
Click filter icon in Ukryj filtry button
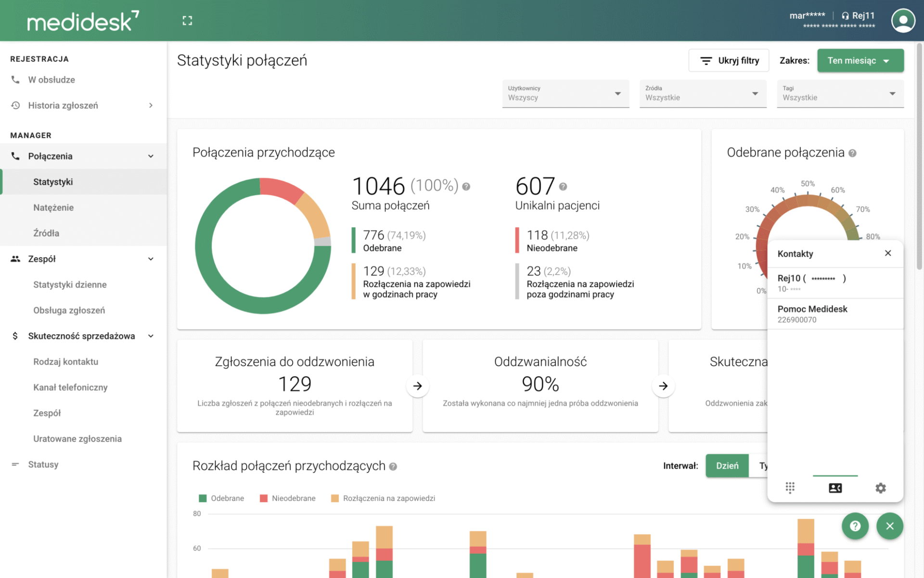pyautogui.click(x=706, y=61)
